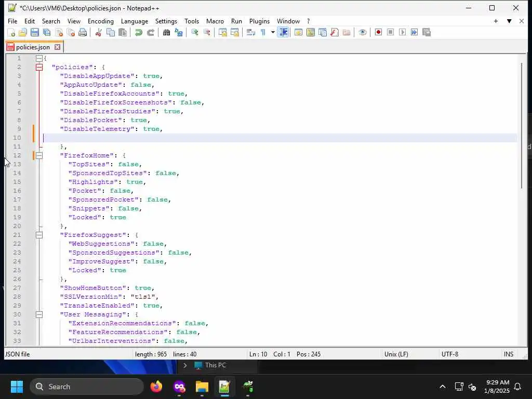Image resolution: width=532 pixels, height=399 pixels.
Task: Open the ? help menu
Action: [308, 21]
